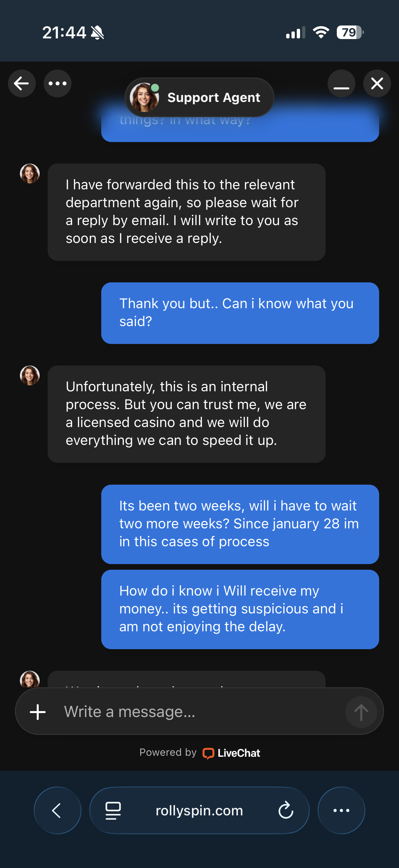Tap the rollyspin.com address bar
399x868 pixels.
click(x=199, y=810)
